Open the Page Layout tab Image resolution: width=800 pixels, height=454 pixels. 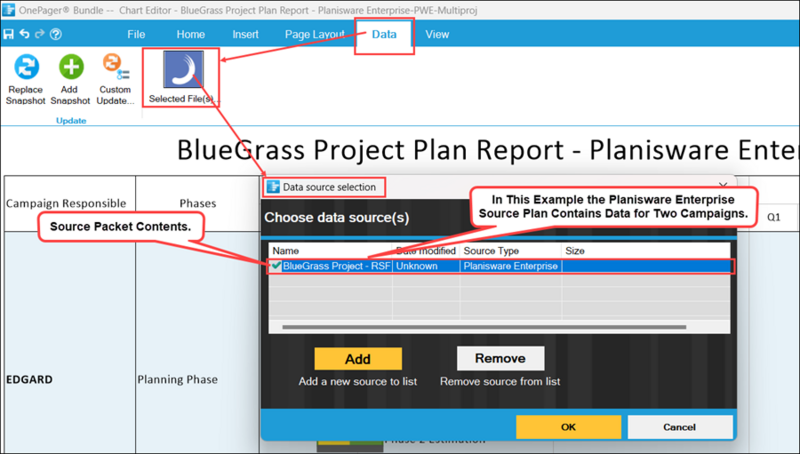pyautogui.click(x=314, y=34)
